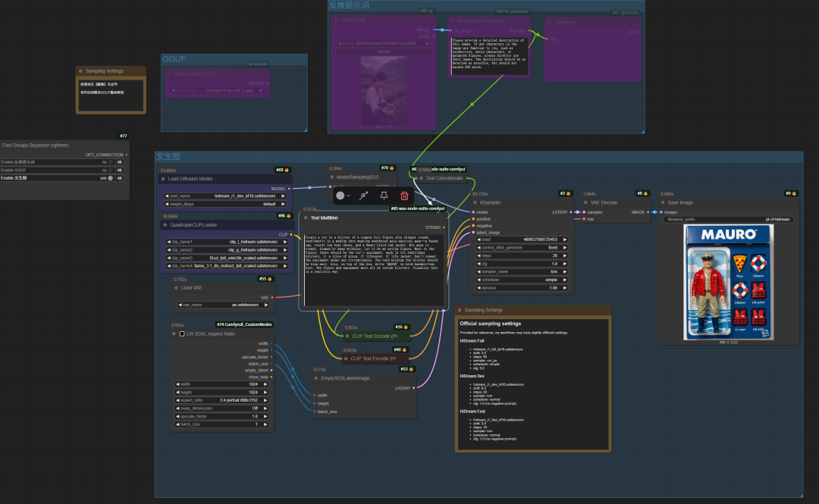Click the #74 Comfyroll_CustomNodes badge
Viewport: 819px width, 504px height.
pyautogui.click(x=244, y=324)
